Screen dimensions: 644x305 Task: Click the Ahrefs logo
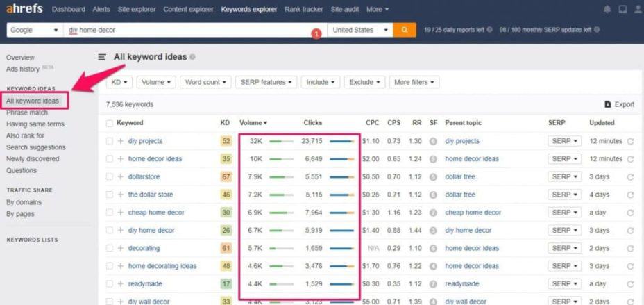click(x=24, y=9)
